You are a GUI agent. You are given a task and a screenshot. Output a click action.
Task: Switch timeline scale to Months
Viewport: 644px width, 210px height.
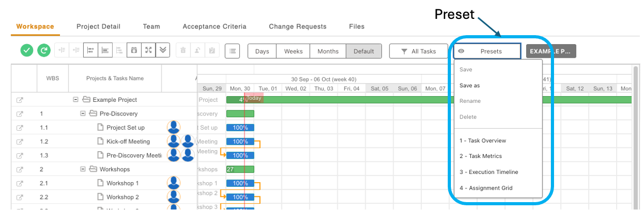click(x=328, y=51)
